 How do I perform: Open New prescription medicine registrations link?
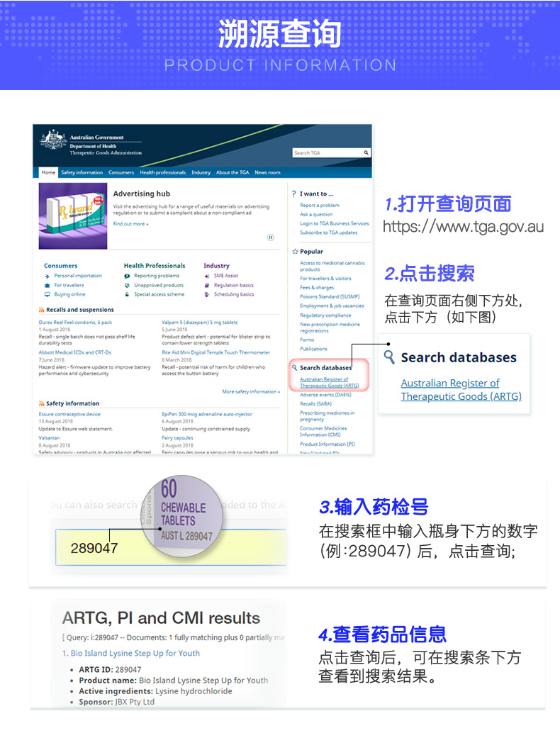pos(330,328)
